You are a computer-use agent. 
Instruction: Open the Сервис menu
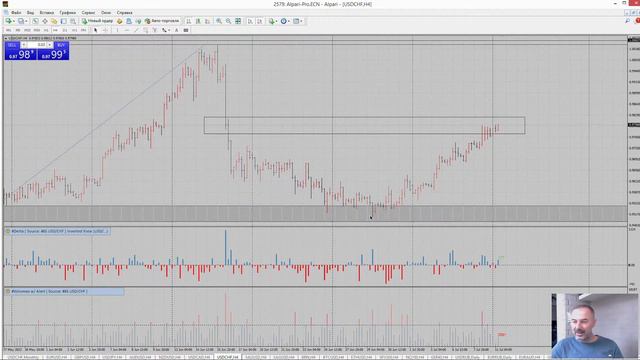88,13
